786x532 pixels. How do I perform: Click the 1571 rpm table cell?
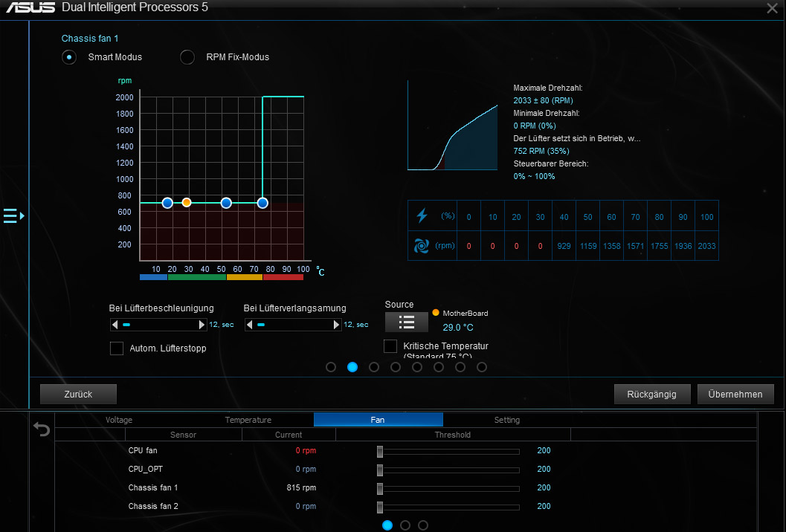(635, 246)
